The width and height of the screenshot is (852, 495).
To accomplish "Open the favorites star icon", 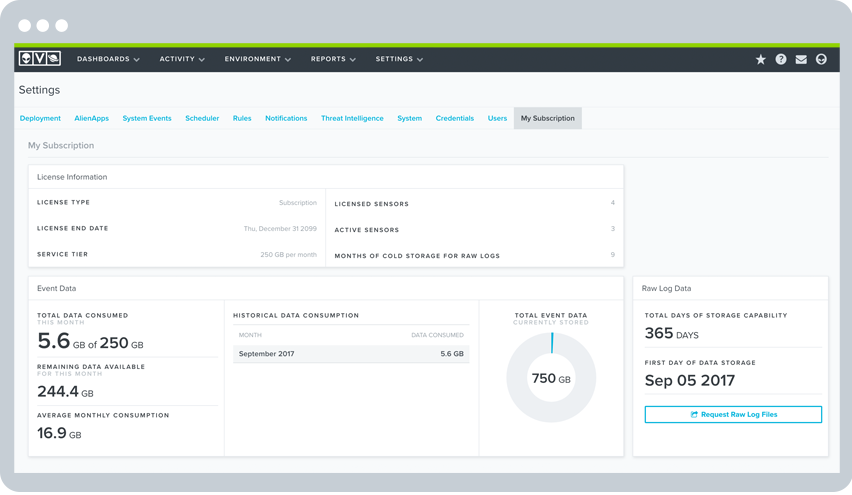I will tap(760, 60).
